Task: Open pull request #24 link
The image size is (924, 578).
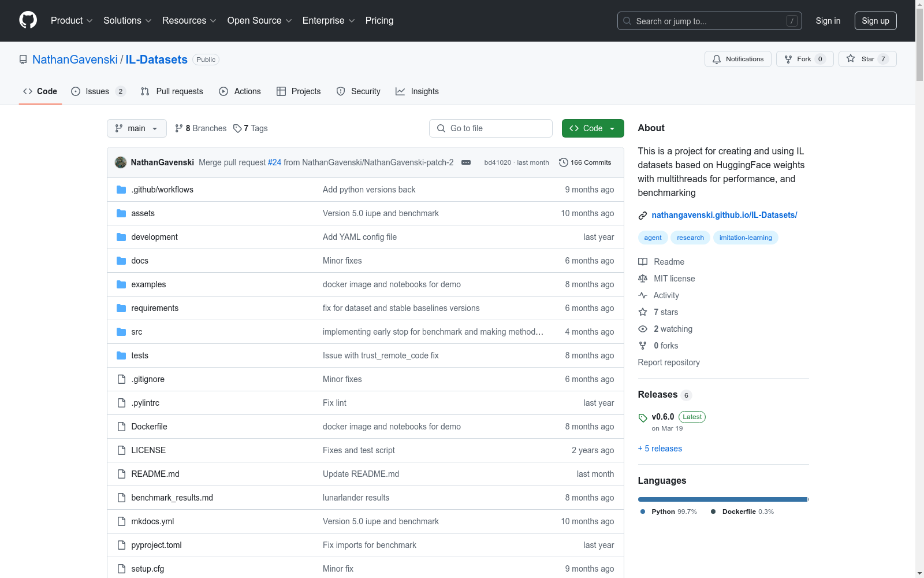Action: tap(274, 162)
